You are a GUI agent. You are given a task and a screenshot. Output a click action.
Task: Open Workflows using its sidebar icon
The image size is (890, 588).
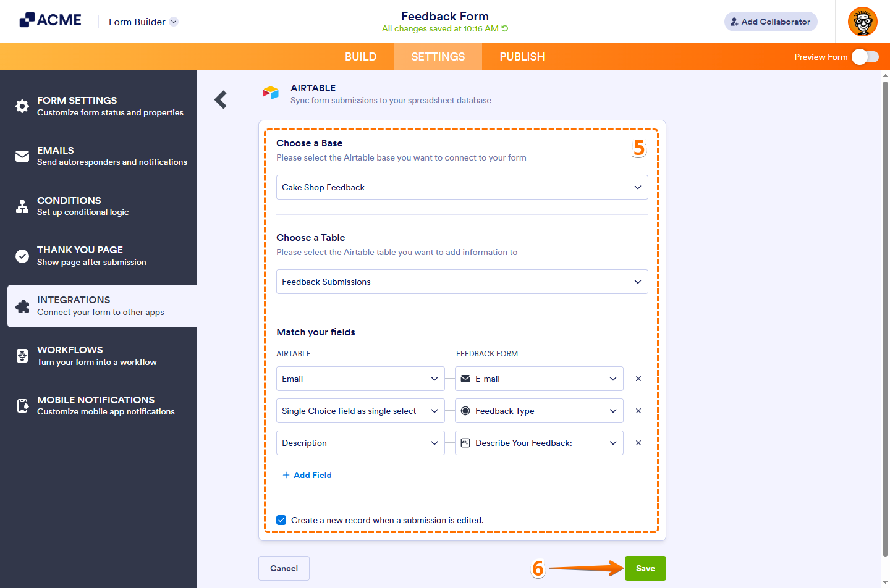point(22,356)
